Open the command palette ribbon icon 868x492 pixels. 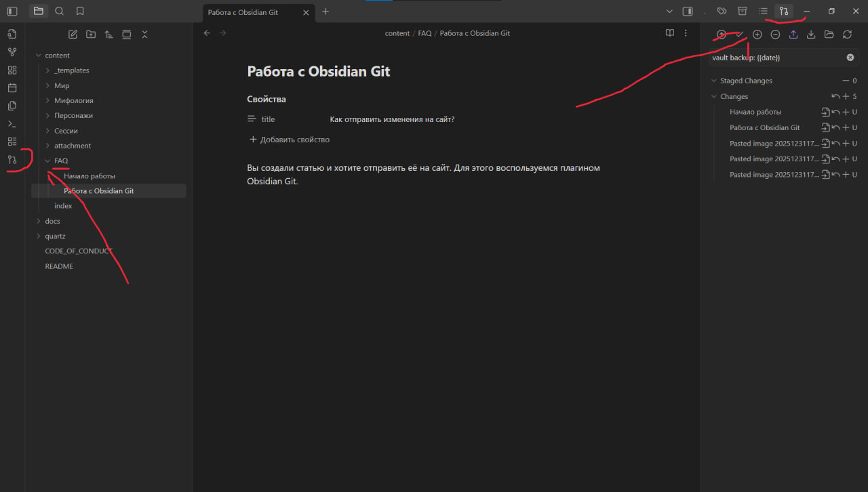(x=12, y=124)
